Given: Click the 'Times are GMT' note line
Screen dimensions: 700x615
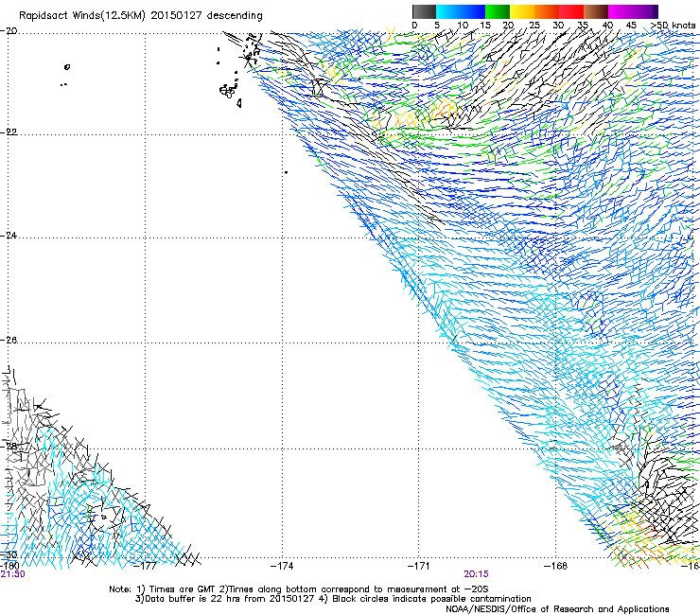Looking at the screenshot, I should [298, 589].
